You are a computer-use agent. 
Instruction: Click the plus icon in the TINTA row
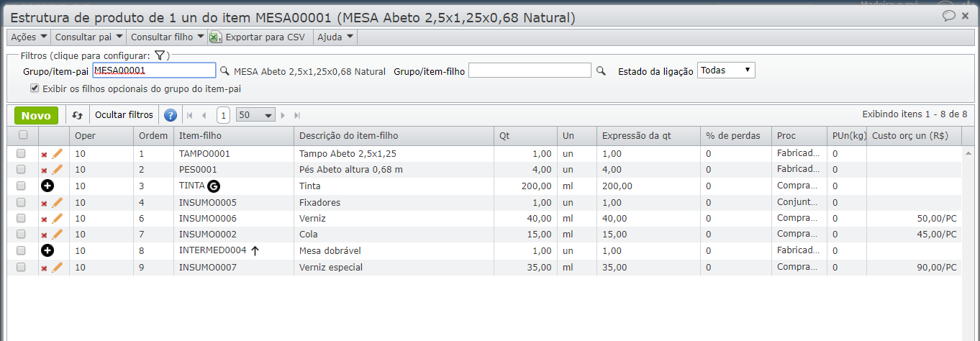point(47,186)
